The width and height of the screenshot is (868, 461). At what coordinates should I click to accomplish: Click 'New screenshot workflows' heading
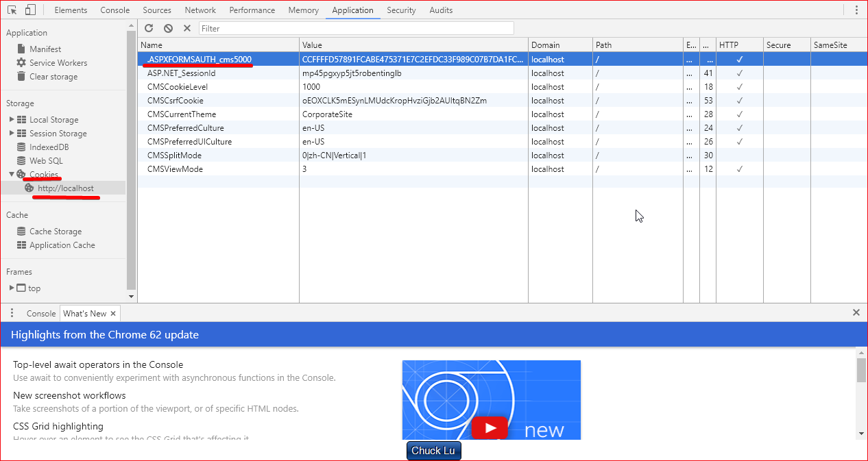pos(69,396)
